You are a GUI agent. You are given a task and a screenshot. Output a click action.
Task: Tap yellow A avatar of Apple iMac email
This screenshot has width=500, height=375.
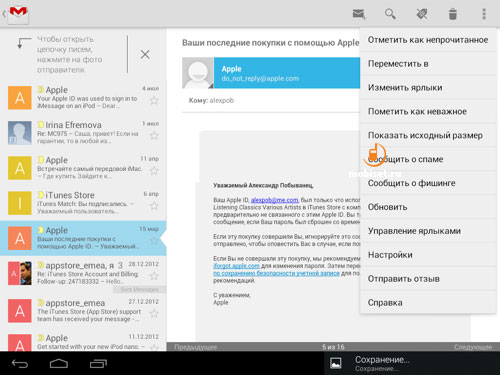pos(20,168)
